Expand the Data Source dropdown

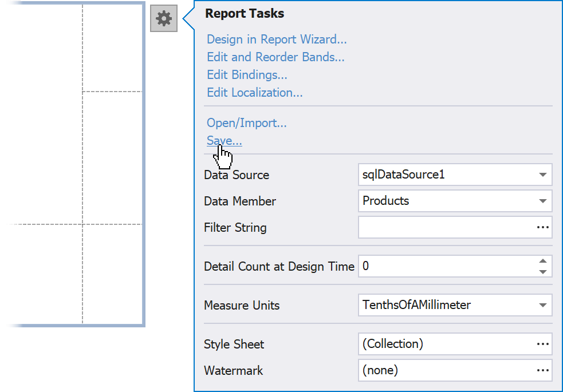tap(542, 175)
